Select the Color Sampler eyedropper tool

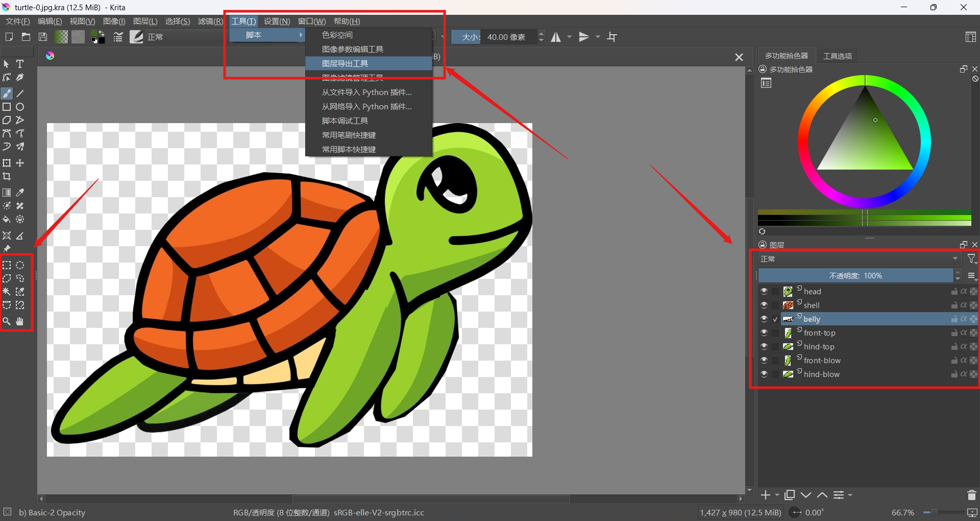pos(20,193)
